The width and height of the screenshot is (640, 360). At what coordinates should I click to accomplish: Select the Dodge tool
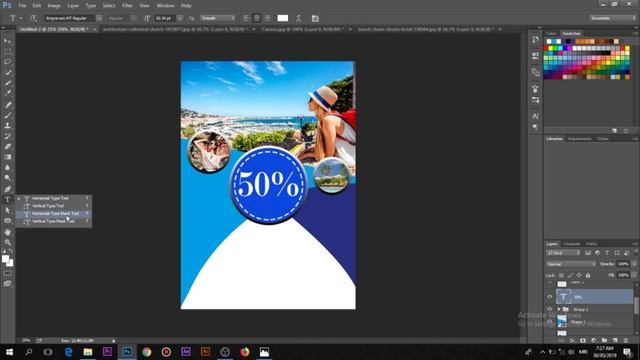click(x=7, y=178)
